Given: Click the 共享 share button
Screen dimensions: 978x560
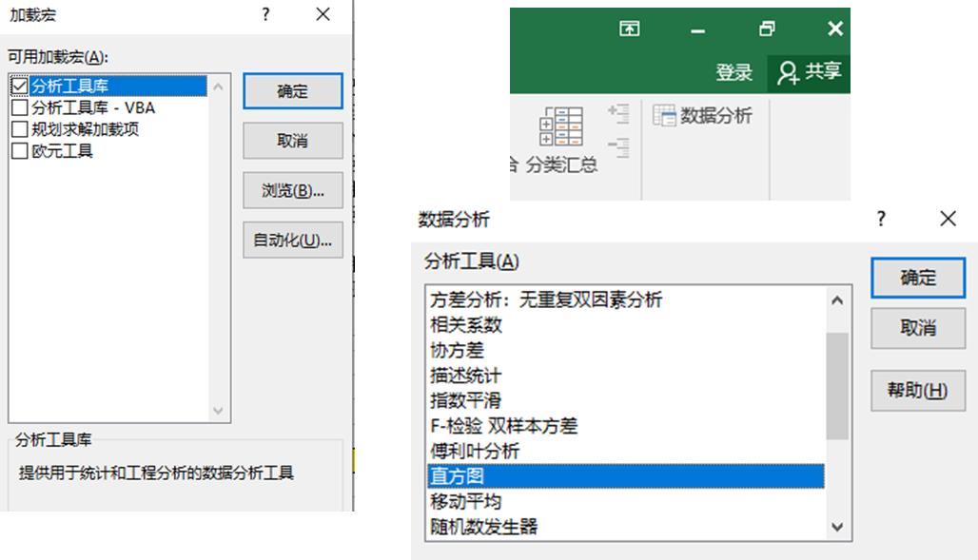Looking at the screenshot, I should [x=809, y=72].
